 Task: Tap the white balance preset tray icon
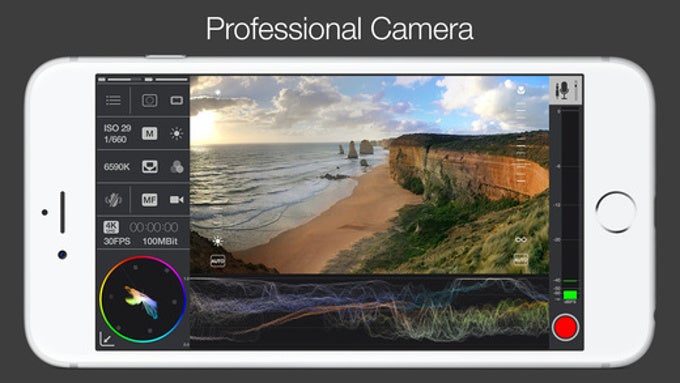coord(150,167)
